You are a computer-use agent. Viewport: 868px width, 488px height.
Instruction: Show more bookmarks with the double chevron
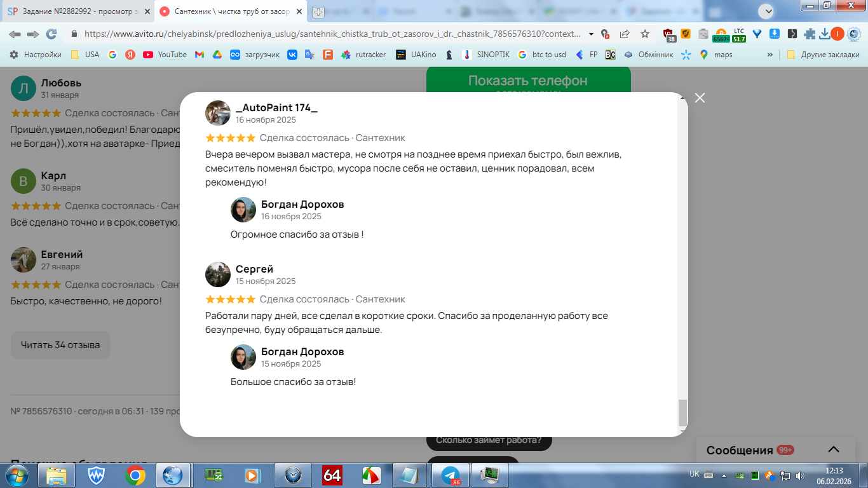point(770,55)
